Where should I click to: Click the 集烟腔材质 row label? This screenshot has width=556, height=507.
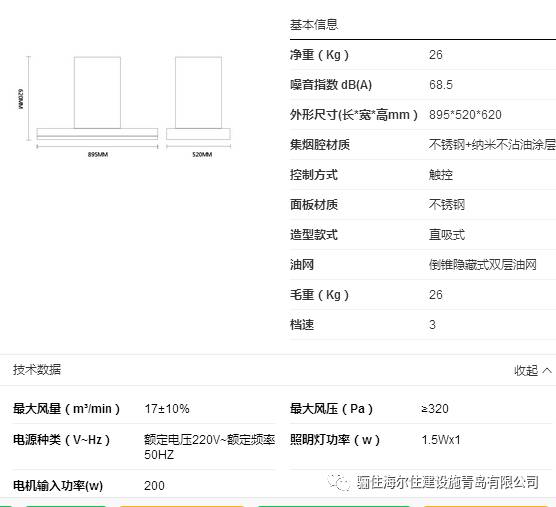[320, 145]
